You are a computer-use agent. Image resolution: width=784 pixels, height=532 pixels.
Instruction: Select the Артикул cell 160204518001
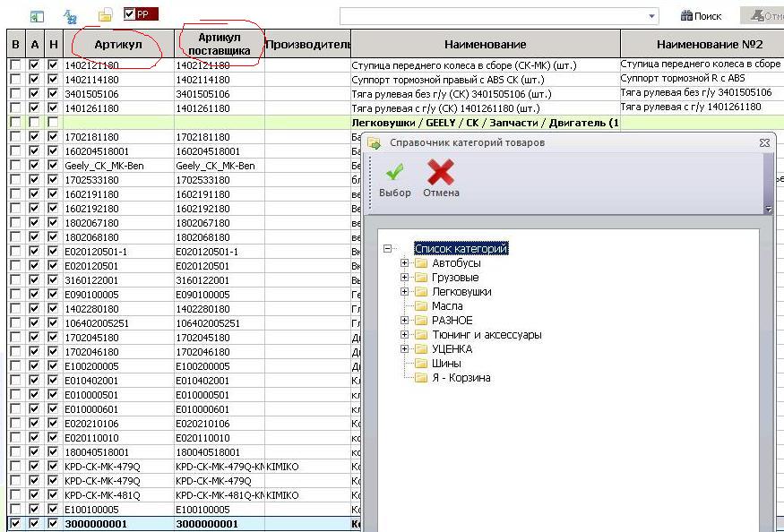tap(118, 151)
